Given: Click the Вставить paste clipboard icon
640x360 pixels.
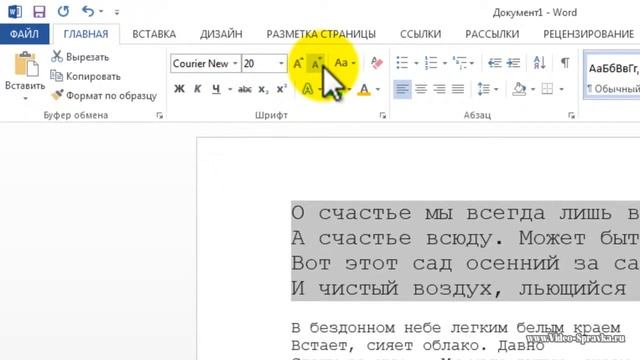Looking at the screenshot, I should 25,64.
